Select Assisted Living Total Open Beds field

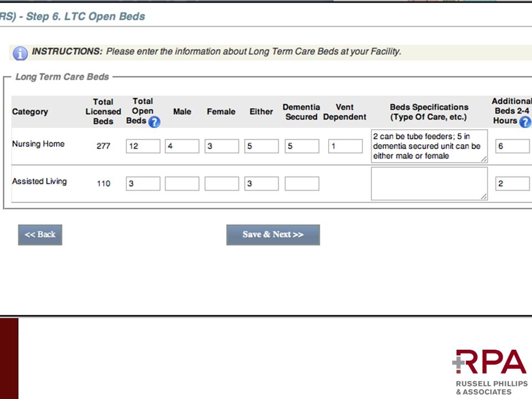click(x=143, y=183)
